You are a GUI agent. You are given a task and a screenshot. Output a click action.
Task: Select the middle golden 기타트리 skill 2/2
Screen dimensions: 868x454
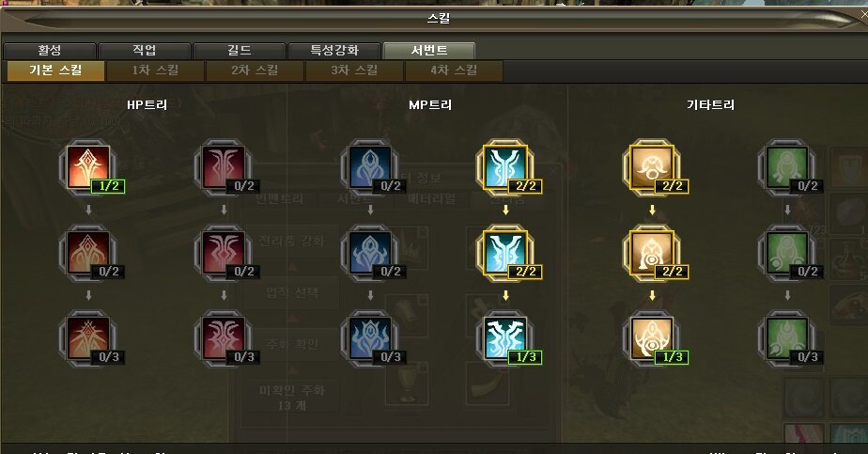pyautogui.click(x=652, y=253)
